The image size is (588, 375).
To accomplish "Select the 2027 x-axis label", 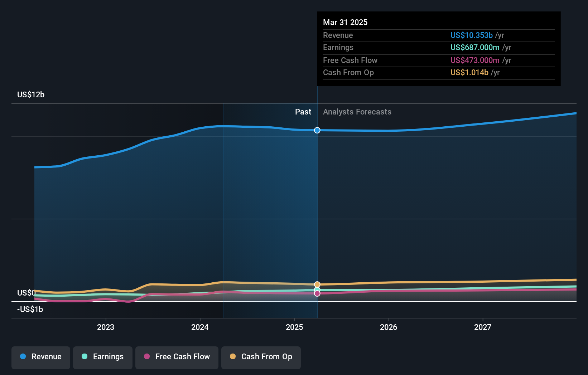I will coord(483,327).
